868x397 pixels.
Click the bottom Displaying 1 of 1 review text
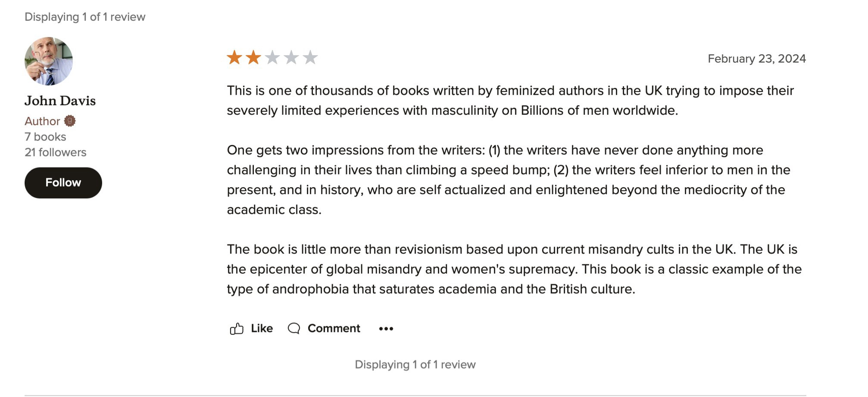click(415, 364)
